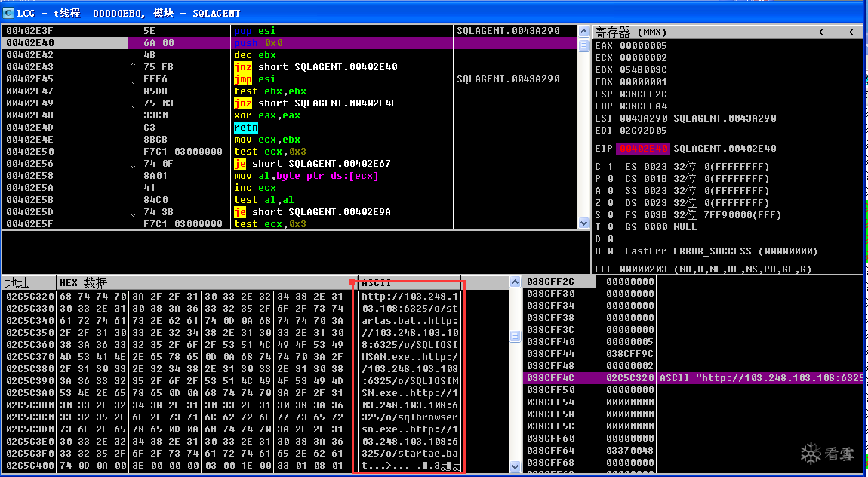Image resolution: width=868 pixels, height=477 pixels.
Task: Select the EBP 038CFFA4 register
Action: [631, 106]
